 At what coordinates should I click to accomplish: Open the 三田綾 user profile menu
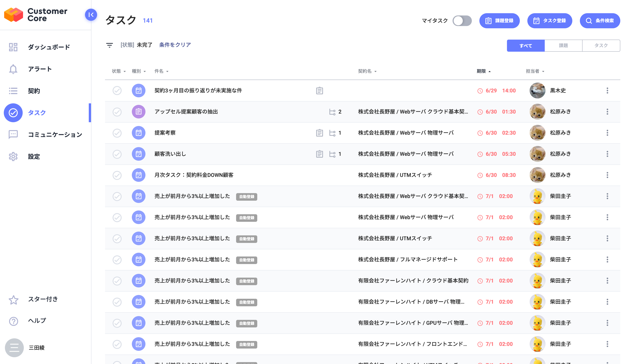click(x=14, y=348)
